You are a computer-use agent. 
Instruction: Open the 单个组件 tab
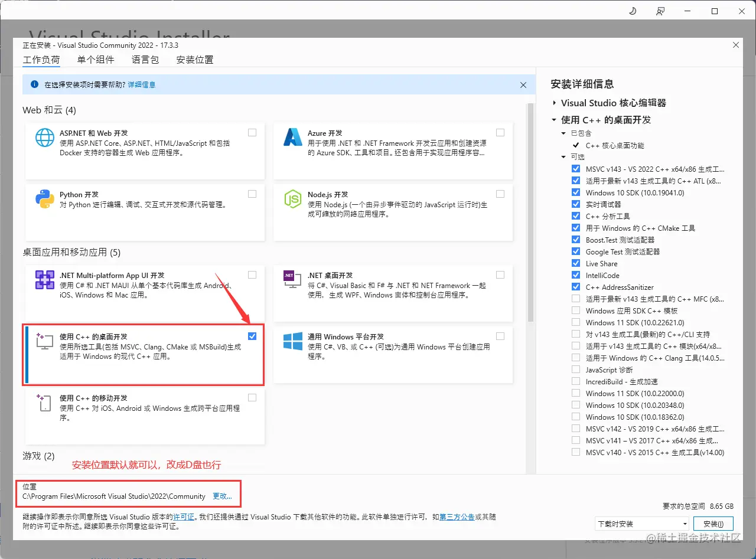coord(96,60)
